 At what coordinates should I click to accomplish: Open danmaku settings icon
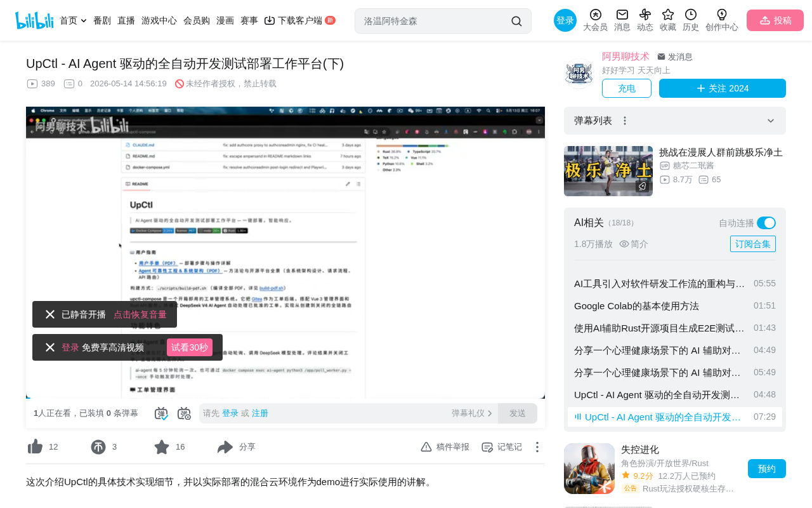pos(184,413)
